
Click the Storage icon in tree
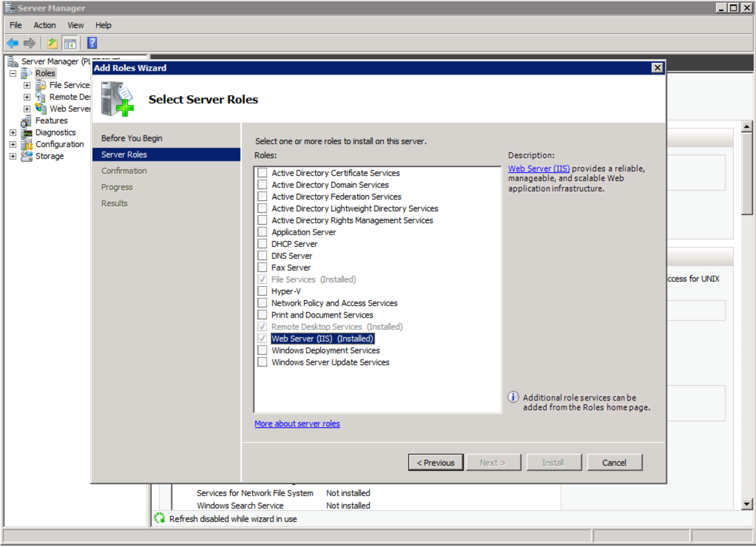pos(26,156)
